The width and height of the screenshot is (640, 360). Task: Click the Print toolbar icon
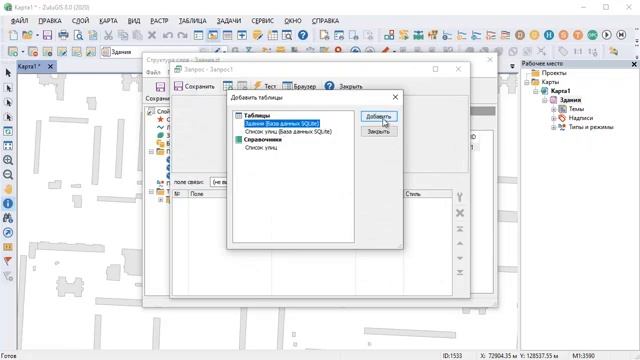63,35
